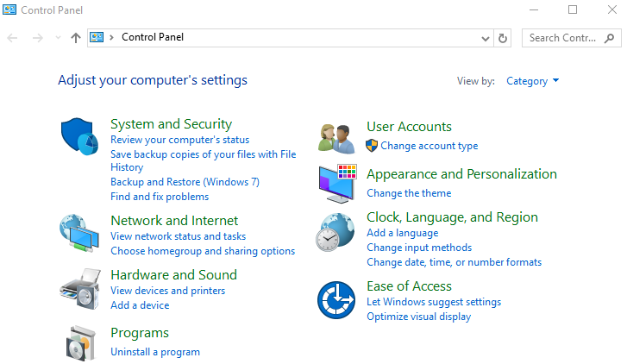627x364 pixels.
Task: Click the Change account type link
Action: pos(429,146)
